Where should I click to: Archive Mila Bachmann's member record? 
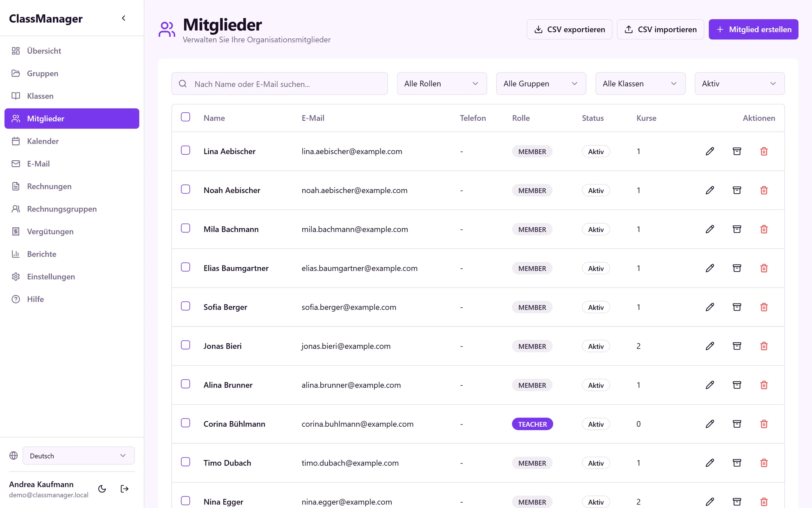(737, 229)
